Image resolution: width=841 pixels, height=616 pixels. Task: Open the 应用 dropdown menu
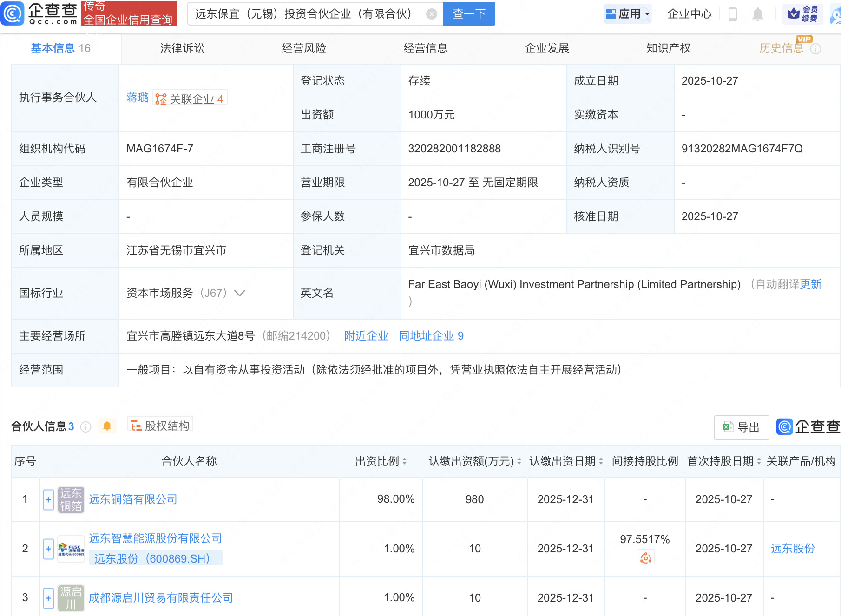(628, 14)
